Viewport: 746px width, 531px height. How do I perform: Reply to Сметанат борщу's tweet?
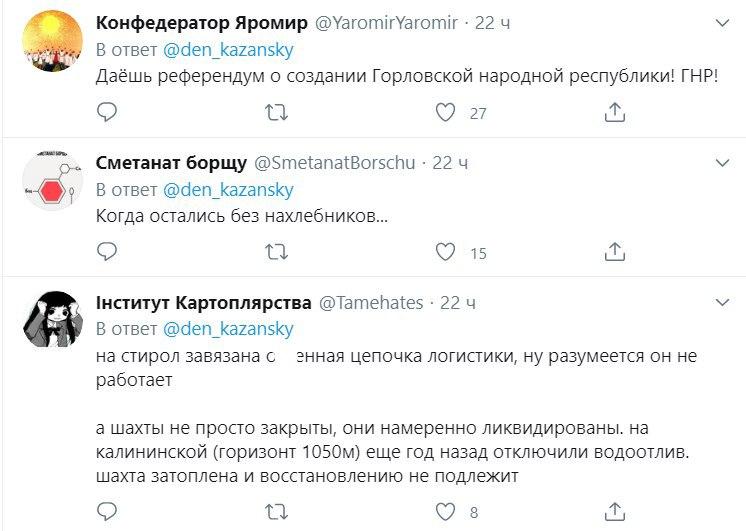[x=107, y=252]
